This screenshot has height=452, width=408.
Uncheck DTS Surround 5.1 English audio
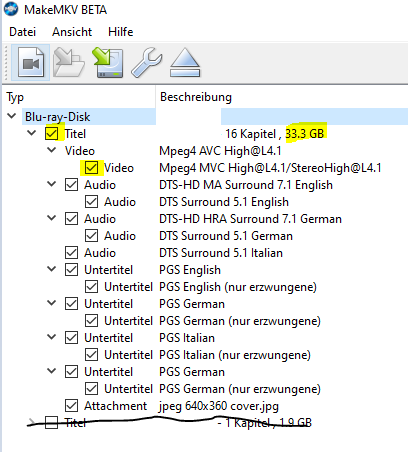(x=91, y=201)
